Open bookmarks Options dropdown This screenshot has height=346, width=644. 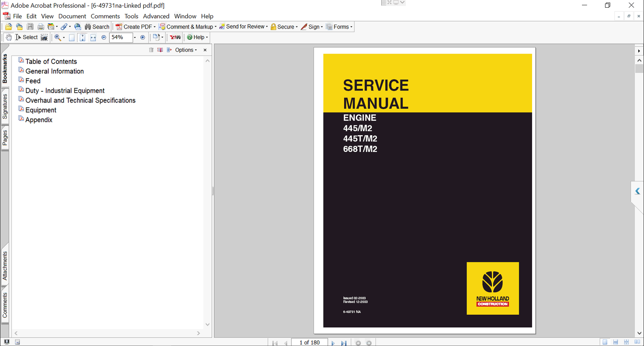(x=186, y=50)
